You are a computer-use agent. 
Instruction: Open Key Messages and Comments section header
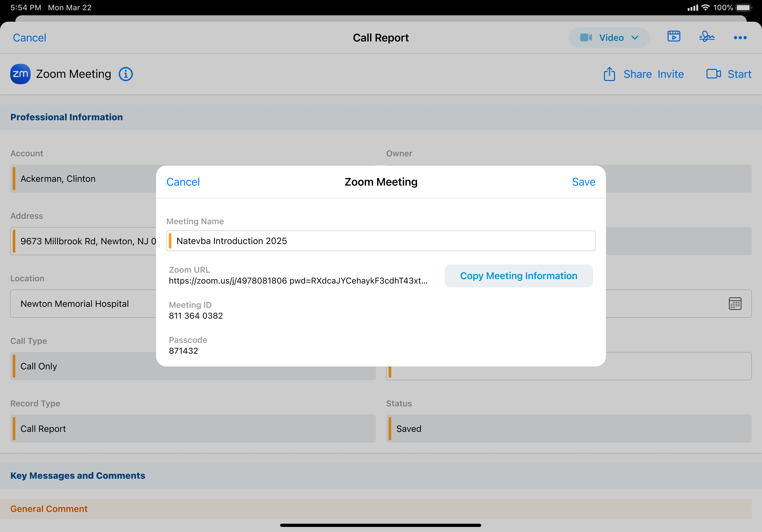tap(78, 475)
